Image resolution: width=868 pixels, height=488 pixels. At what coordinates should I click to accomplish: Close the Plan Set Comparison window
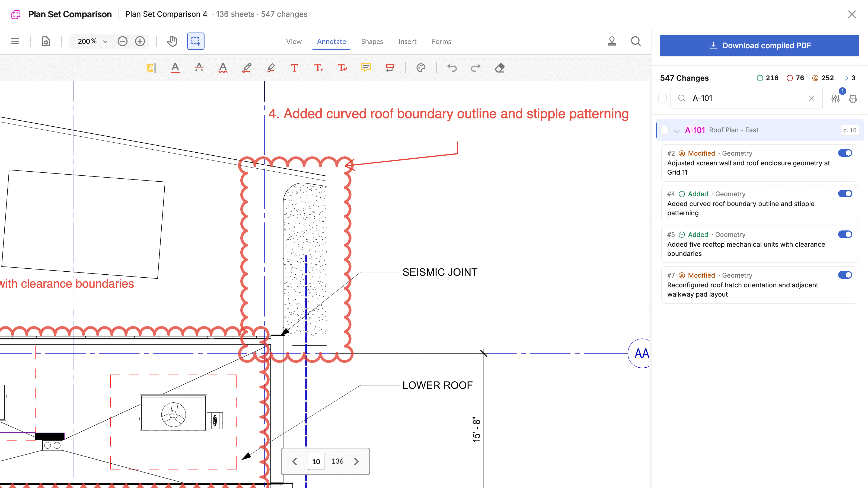852,14
